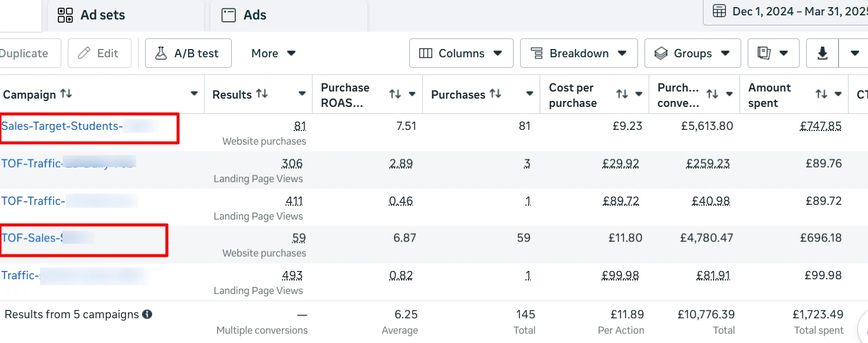Open the Groups dropdown
The height and width of the screenshot is (343, 868).
(692, 53)
